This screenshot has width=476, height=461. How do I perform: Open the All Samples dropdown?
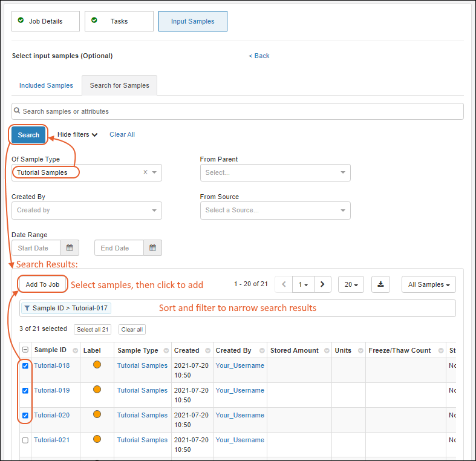click(x=428, y=284)
